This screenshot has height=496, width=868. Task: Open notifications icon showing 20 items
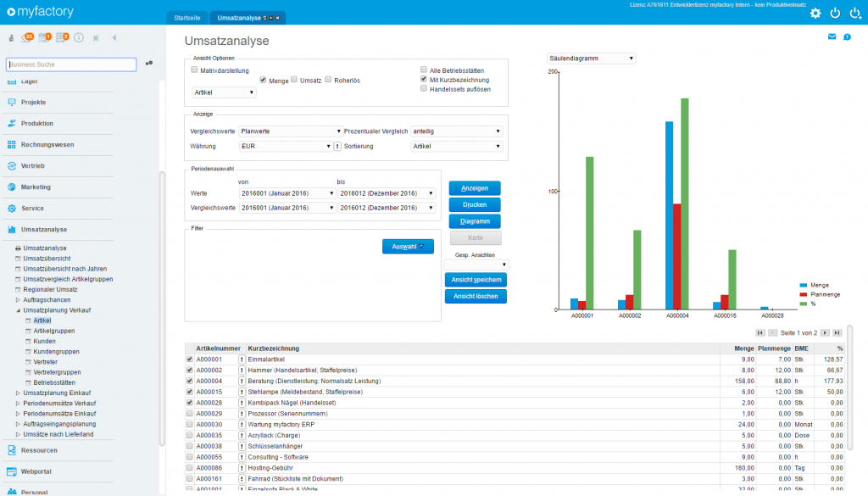click(25, 37)
